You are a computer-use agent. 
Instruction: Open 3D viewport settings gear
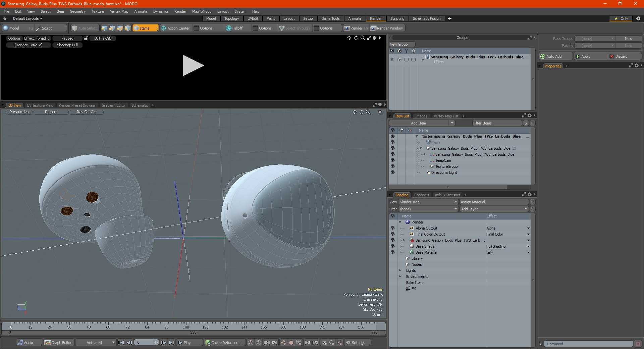[x=380, y=112]
